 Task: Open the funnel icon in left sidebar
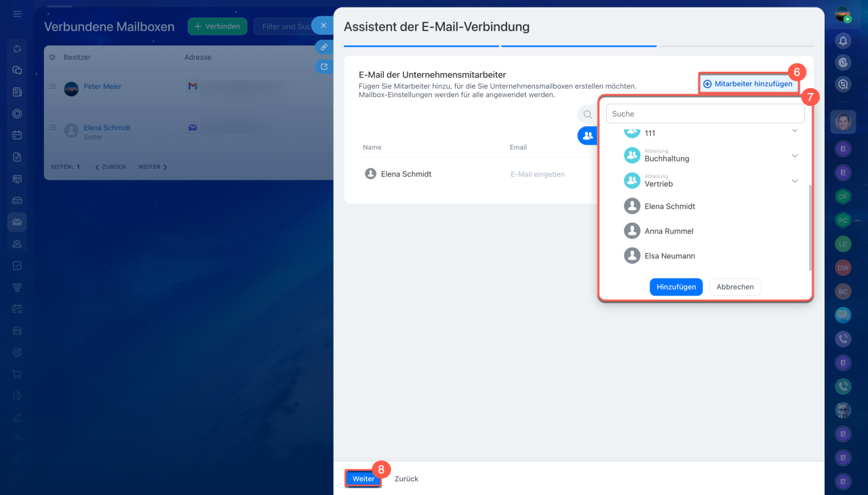(17, 287)
